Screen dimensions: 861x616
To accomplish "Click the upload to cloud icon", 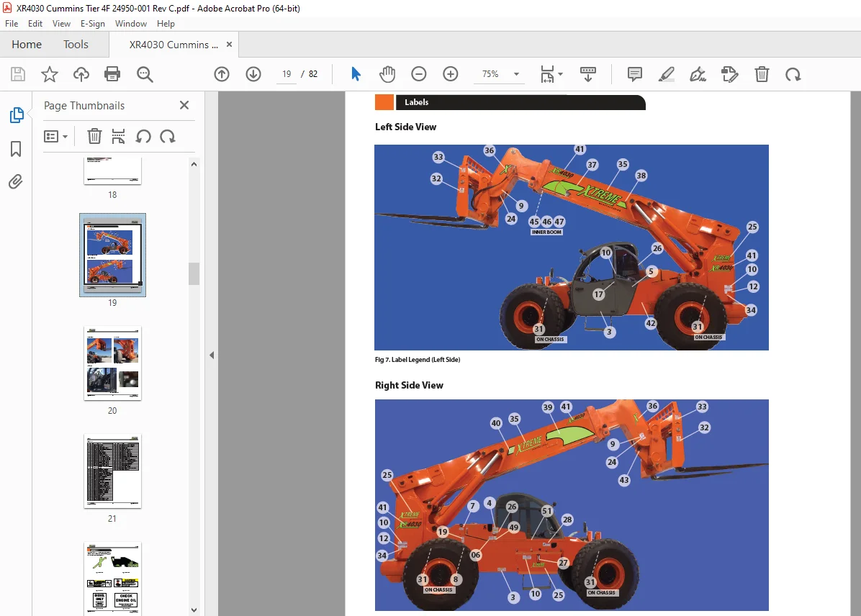I will (81, 74).
